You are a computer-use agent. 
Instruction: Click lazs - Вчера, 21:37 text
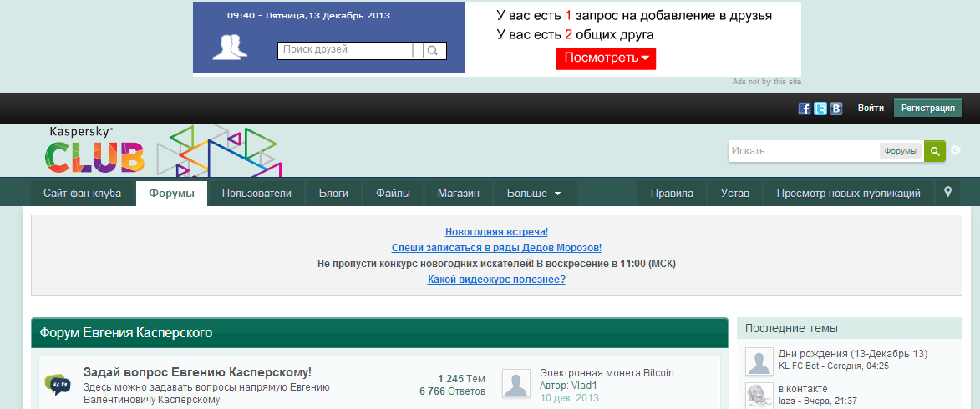817,401
